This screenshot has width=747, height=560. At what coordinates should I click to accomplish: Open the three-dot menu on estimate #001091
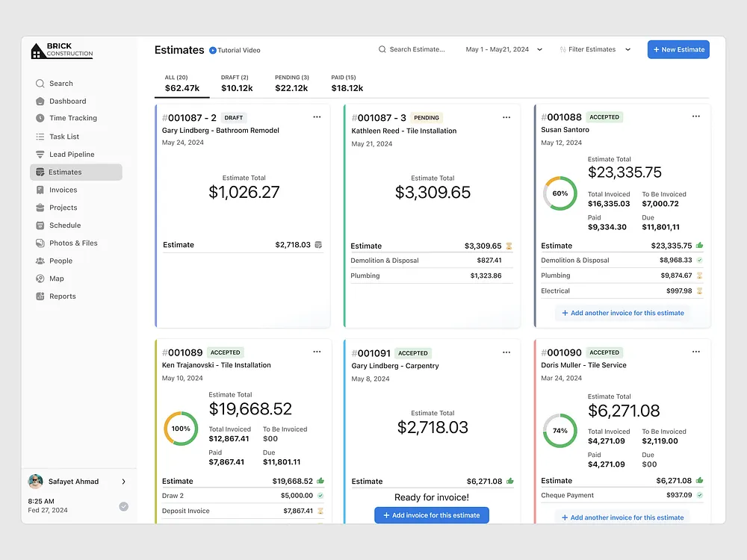coord(506,352)
